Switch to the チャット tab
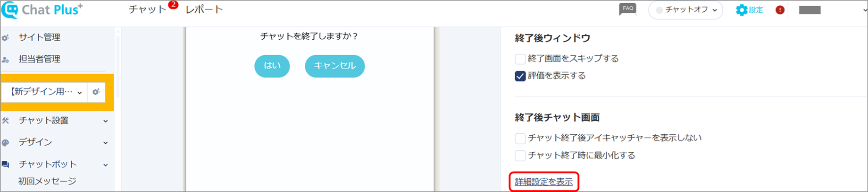The image size is (868, 192). pyautogui.click(x=147, y=9)
